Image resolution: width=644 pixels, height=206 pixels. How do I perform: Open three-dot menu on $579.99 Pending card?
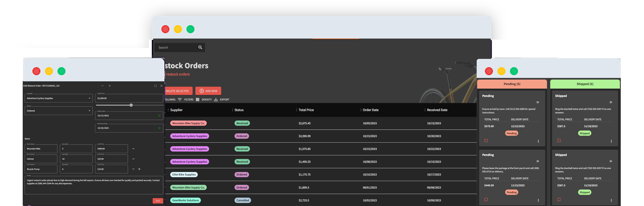538,141
